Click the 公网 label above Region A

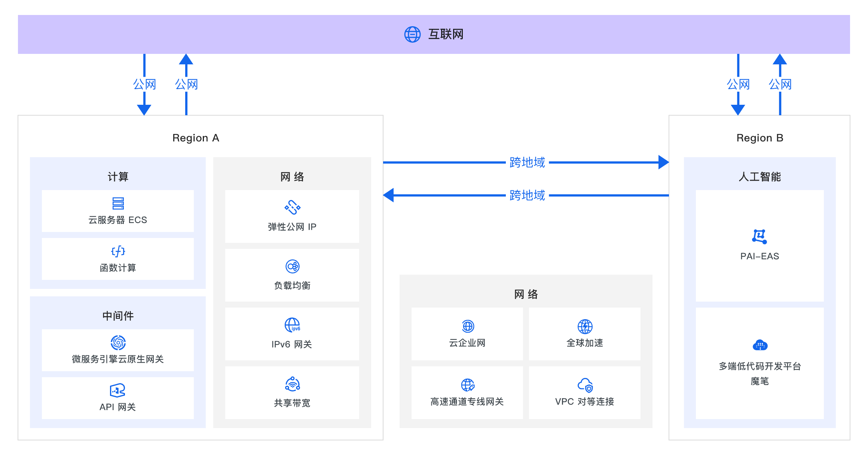(x=146, y=84)
